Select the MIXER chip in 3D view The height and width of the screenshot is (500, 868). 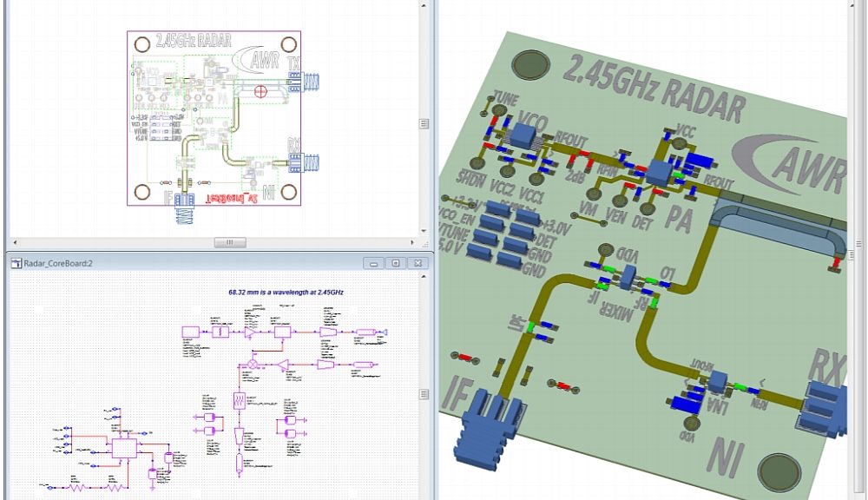(628, 277)
